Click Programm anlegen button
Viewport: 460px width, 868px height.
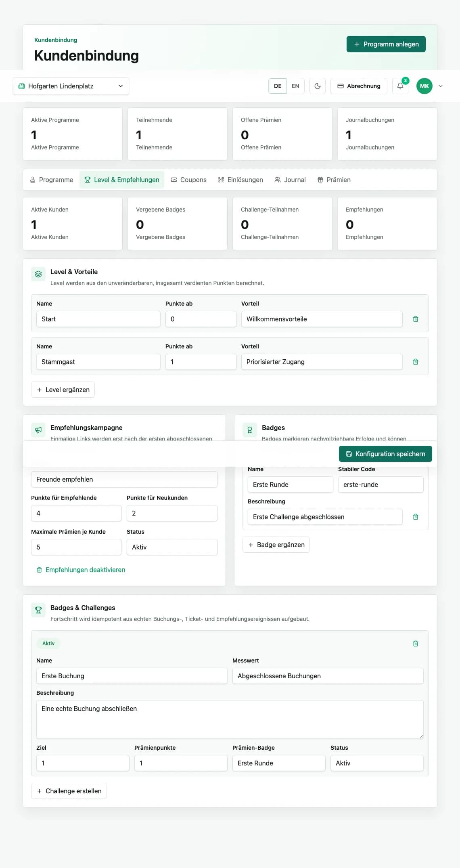pyautogui.click(x=386, y=44)
